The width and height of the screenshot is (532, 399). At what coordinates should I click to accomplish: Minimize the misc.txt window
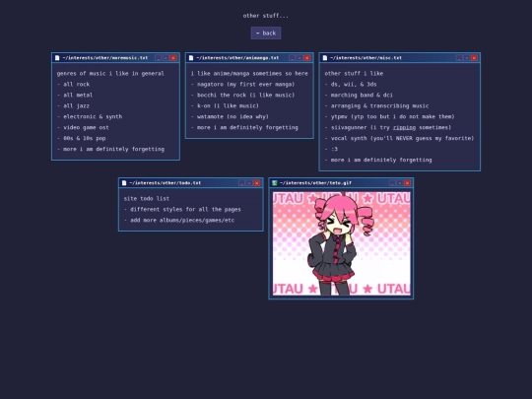click(x=459, y=58)
